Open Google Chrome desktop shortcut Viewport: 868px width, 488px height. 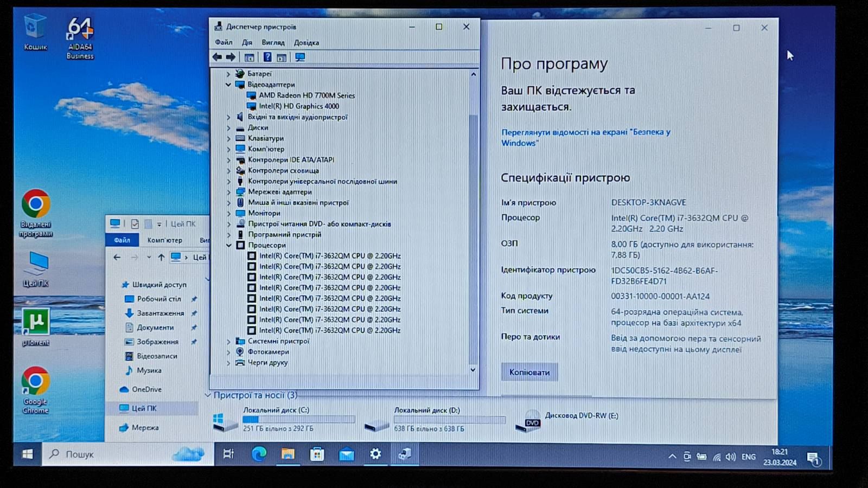36,390
